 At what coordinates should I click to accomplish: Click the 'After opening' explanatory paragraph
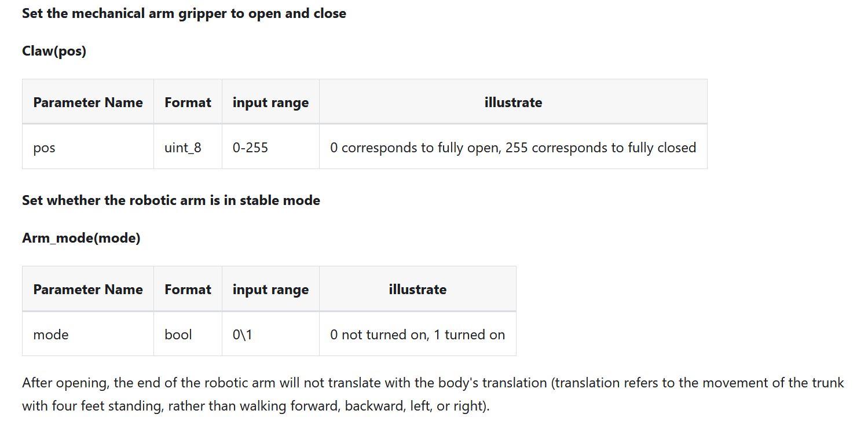click(x=433, y=394)
